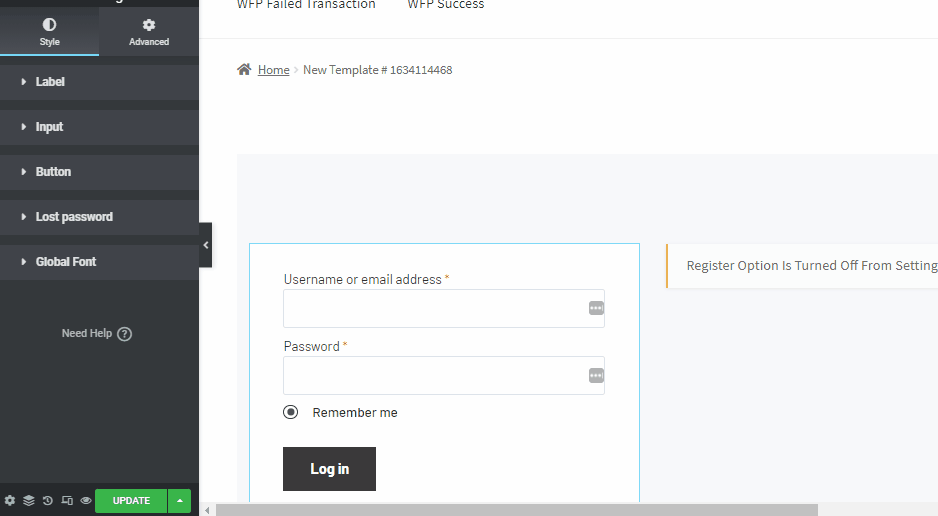Switch to the Advanced tab
The width and height of the screenshot is (938, 516).
click(x=149, y=30)
